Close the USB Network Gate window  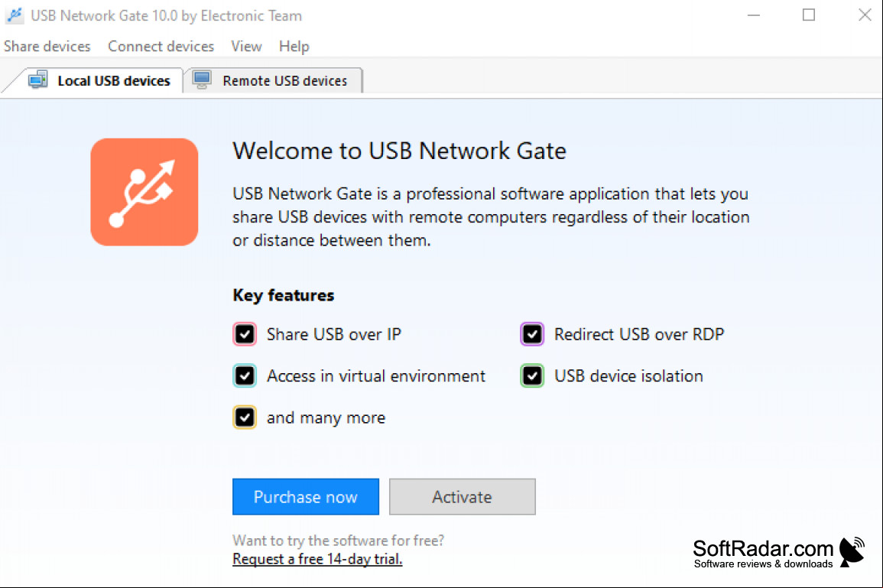[x=865, y=15]
